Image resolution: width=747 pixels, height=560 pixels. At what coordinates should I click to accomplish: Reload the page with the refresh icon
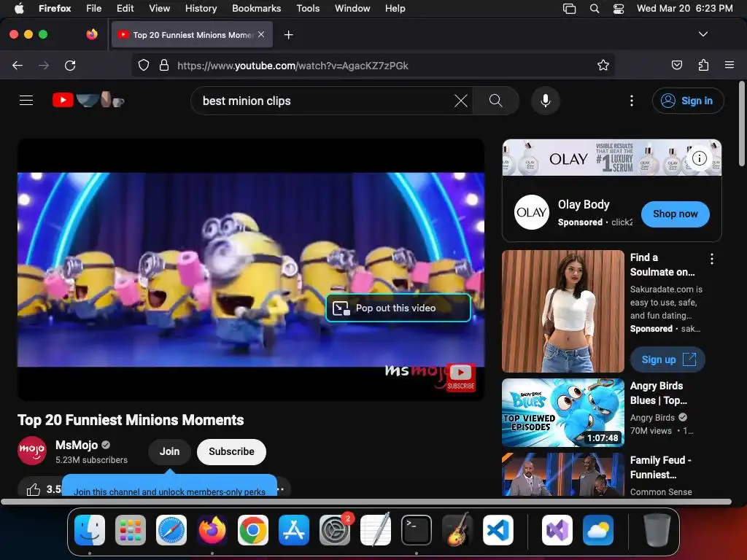[70, 65]
